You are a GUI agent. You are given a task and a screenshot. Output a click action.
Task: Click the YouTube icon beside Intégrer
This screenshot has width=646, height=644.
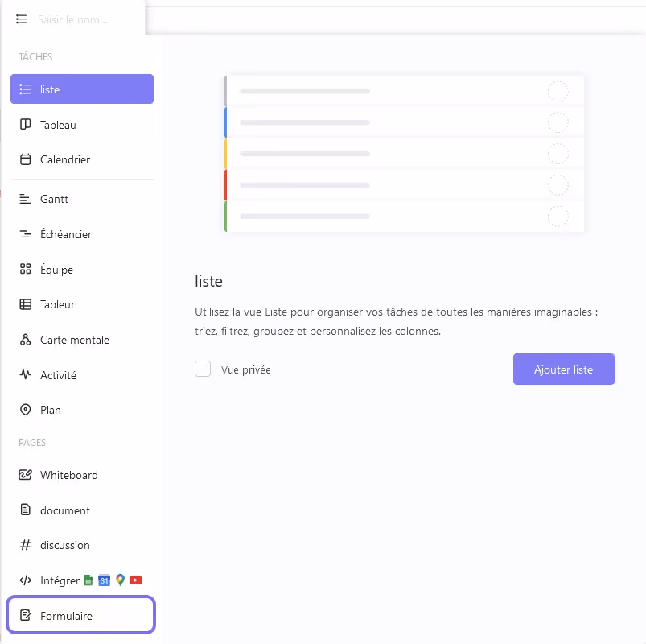coord(136,580)
